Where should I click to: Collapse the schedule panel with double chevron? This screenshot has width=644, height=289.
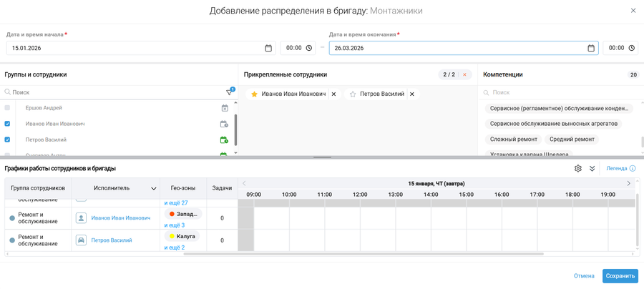(x=592, y=169)
